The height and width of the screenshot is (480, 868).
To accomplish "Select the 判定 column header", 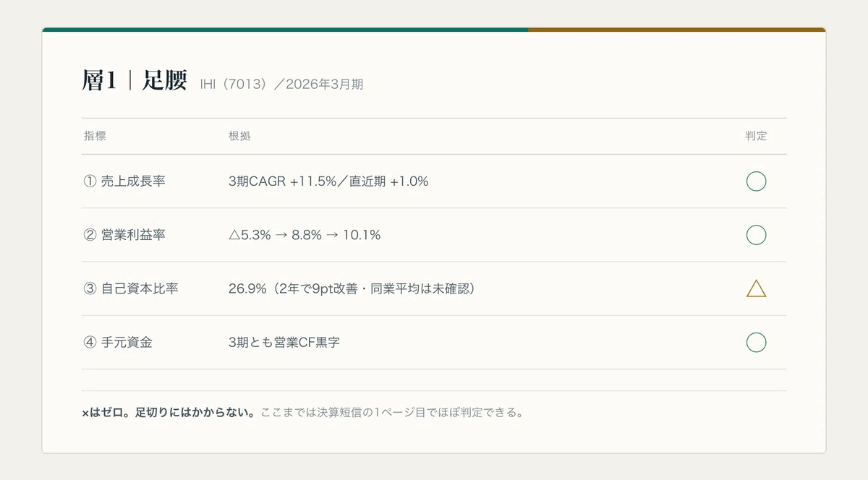I will 756,136.
